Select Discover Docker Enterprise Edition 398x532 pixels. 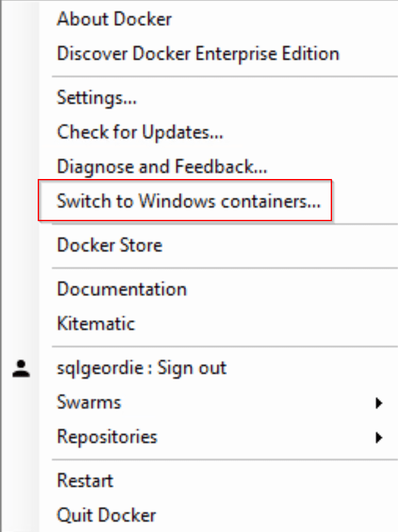tap(197, 54)
